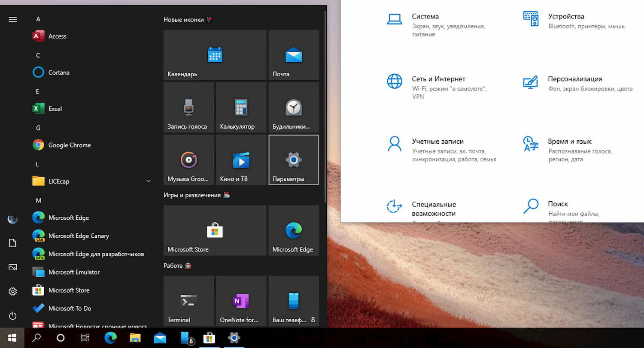
Task: Click the Start menu tile scrollbar
Action: [325, 107]
